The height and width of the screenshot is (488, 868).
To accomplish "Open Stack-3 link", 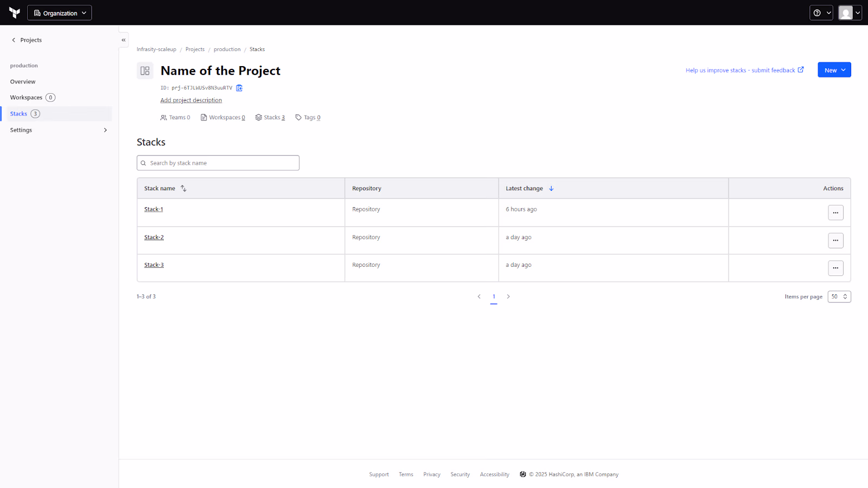I will coord(154,265).
